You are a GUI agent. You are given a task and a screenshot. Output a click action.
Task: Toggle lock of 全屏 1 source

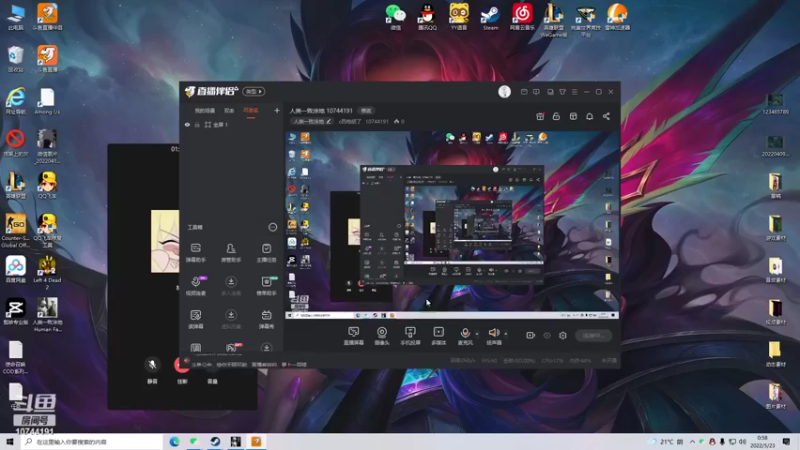tap(197, 124)
